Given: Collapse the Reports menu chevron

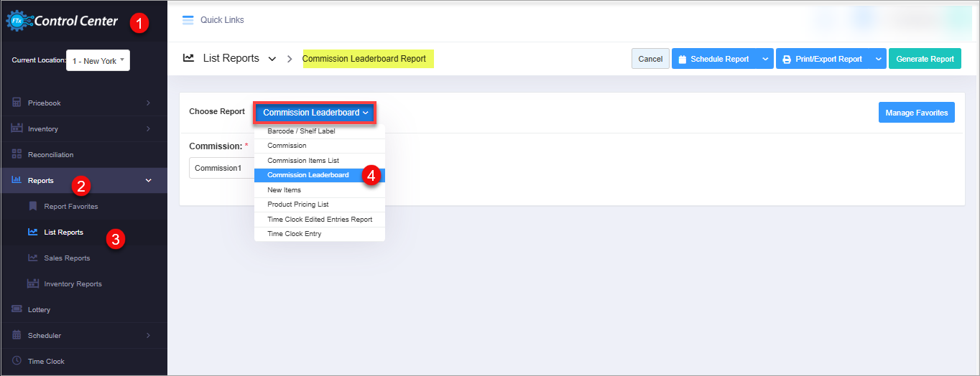Looking at the screenshot, I should click(x=149, y=180).
